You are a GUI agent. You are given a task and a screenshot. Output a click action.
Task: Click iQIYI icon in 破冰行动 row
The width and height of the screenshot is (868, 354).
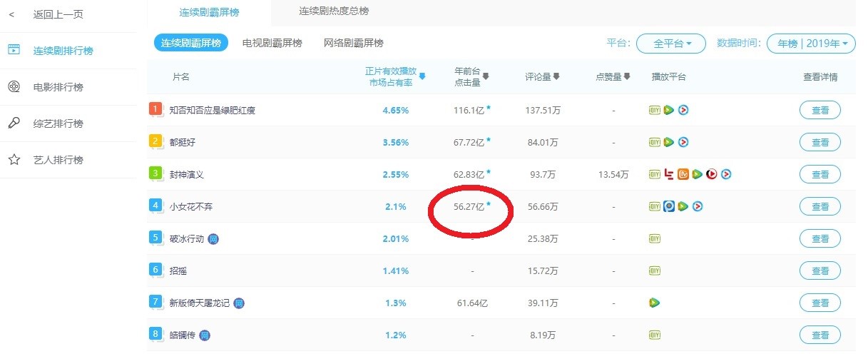click(655, 238)
